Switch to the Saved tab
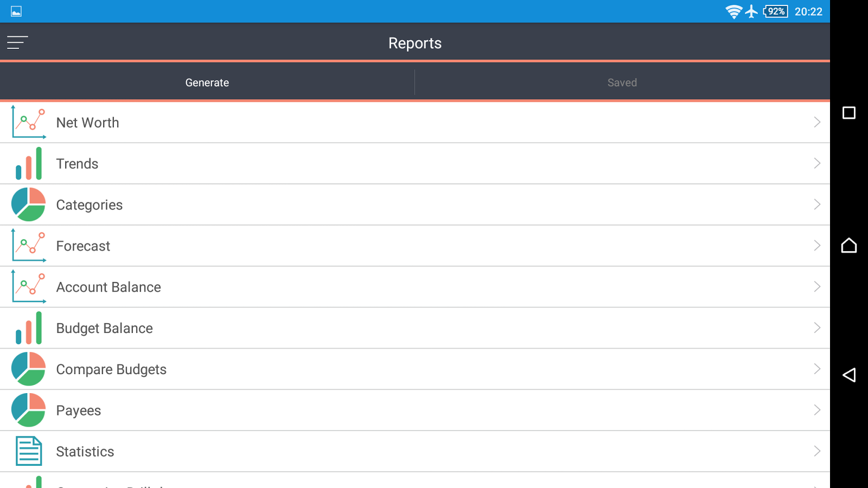 622,82
